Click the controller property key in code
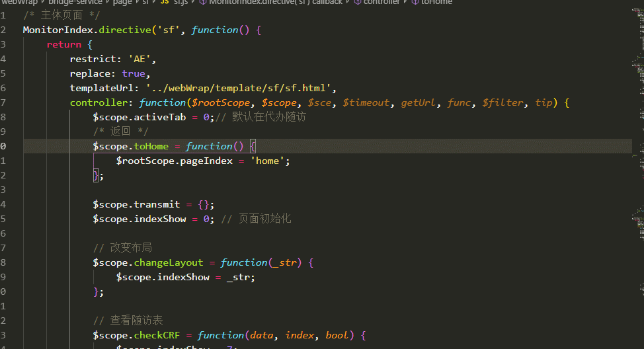The width and height of the screenshot is (644, 349). [x=99, y=102]
